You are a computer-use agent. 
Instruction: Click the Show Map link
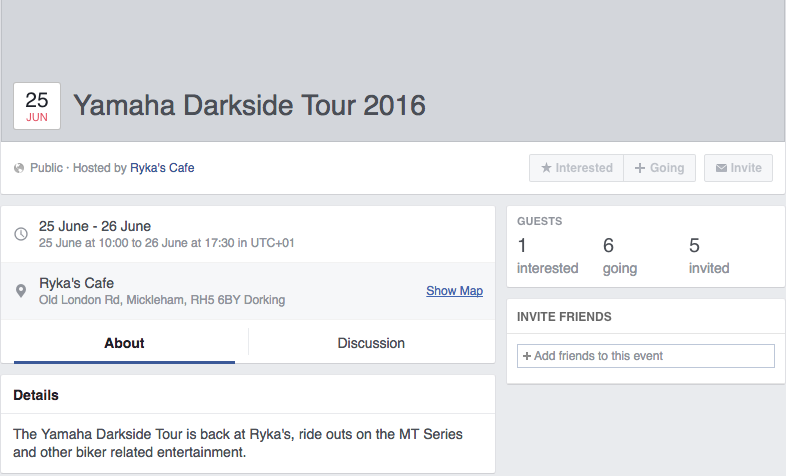pos(454,291)
